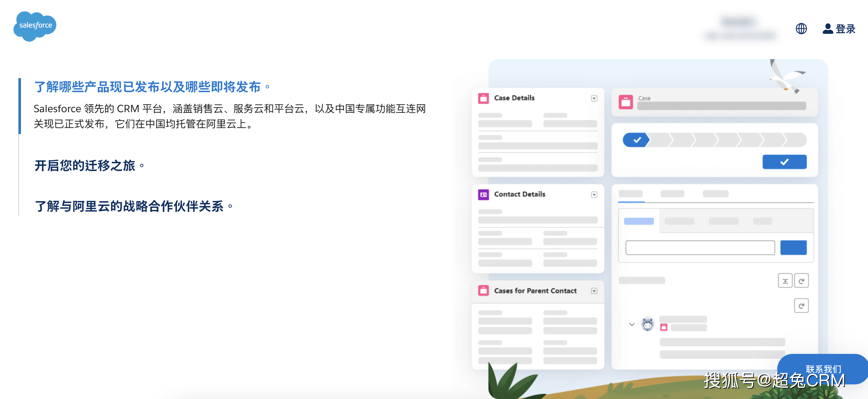This screenshot has height=399, width=868.
Task: Click the Salesforce cloud logo
Action: click(x=35, y=26)
